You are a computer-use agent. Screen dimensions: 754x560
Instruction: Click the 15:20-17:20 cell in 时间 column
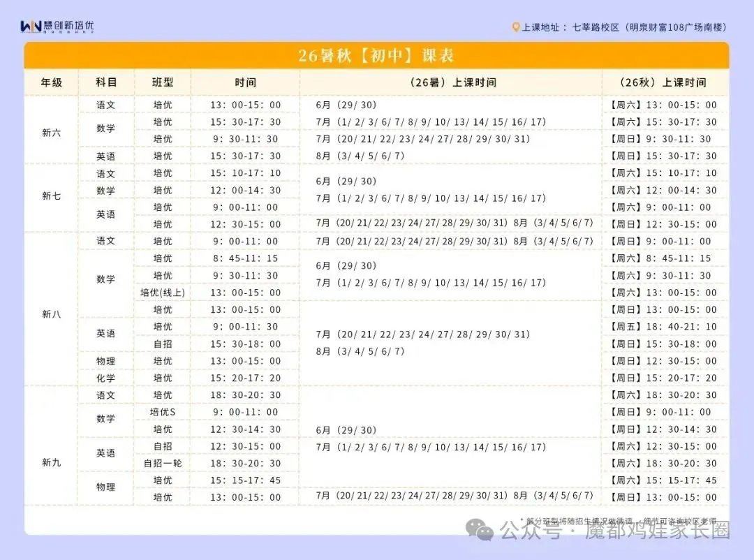tap(245, 378)
